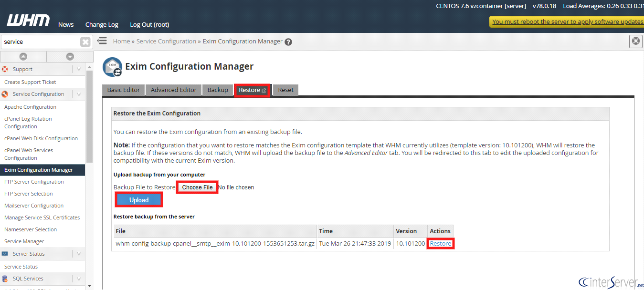Collapse the Service Configuration section

pyautogui.click(x=79, y=94)
